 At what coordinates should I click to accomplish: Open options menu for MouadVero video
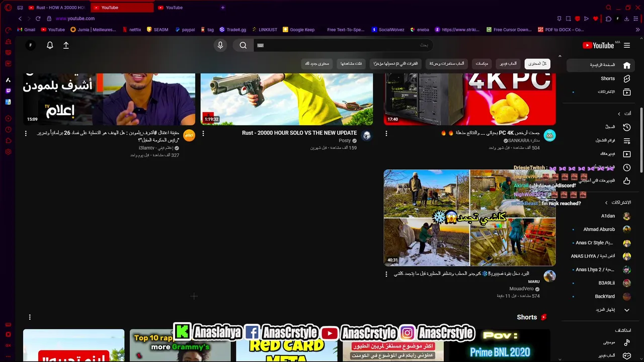[x=386, y=275]
